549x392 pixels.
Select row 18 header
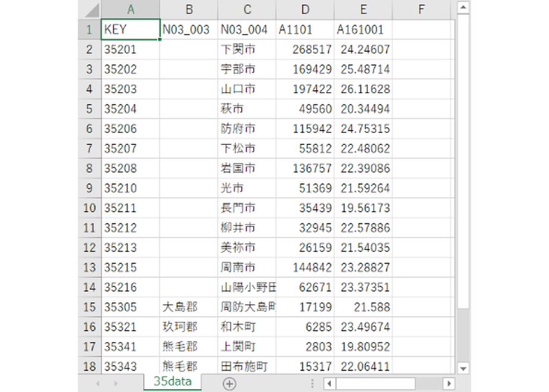(x=89, y=366)
